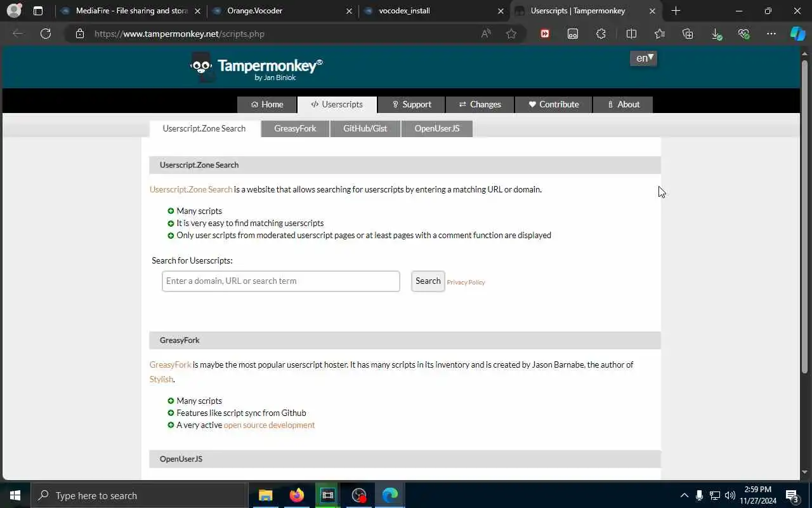Follow the Userscript.Zone Search link
This screenshot has height=508, width=812.
pyautogui.click(x=191, y=190)
